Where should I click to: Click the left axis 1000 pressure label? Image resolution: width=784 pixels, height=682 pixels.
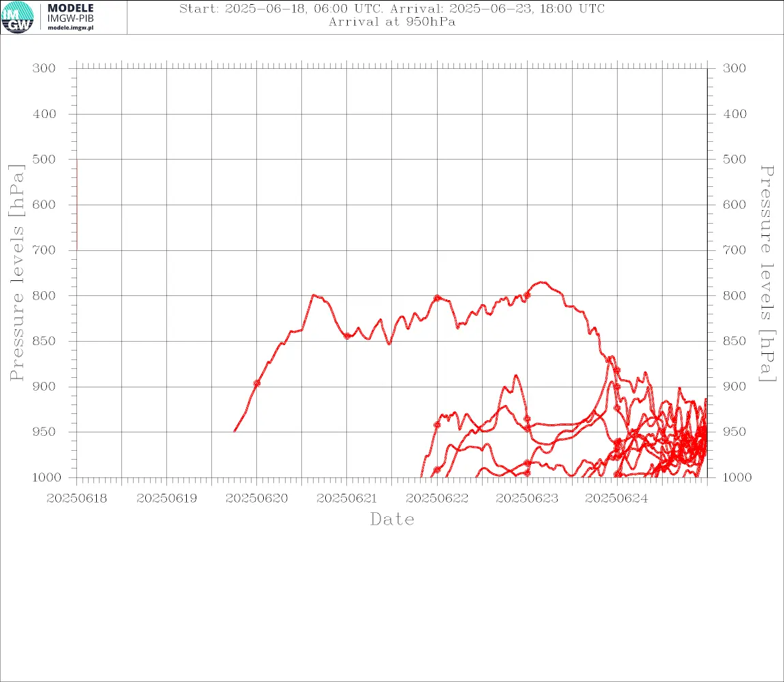point(46,477)
